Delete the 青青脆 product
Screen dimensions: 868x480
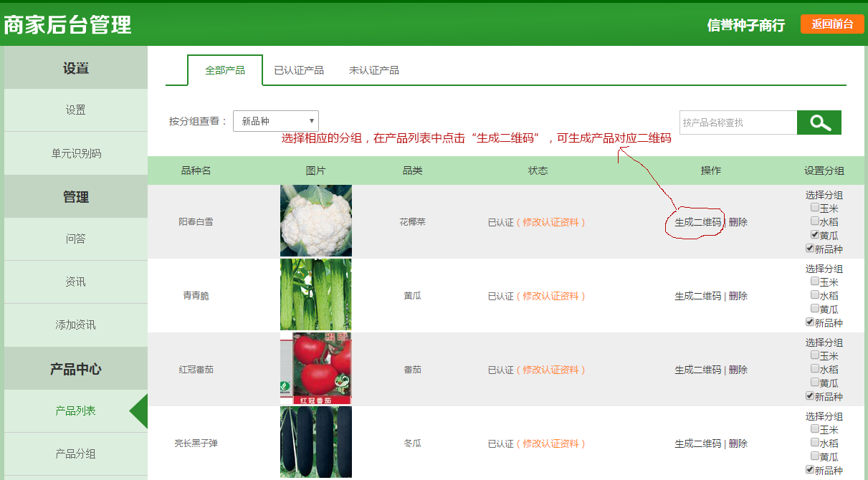point(738,296)
